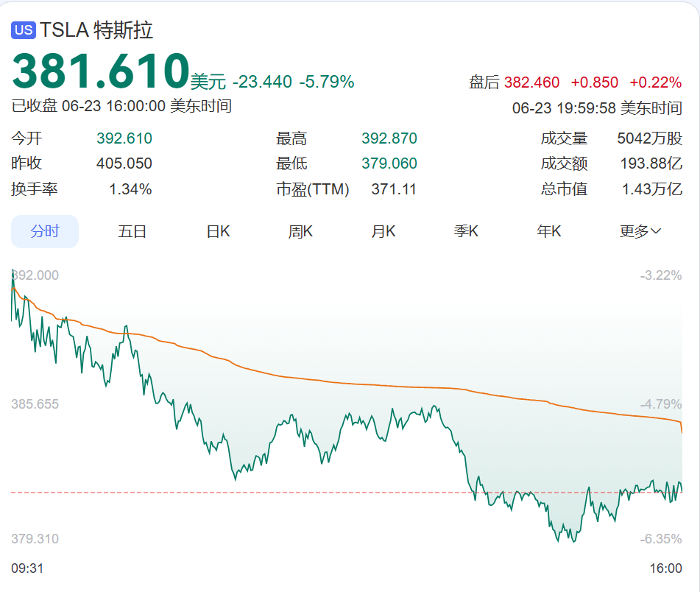Viewport: 700px width, 592px height.
Task: Click the 市盈(TTM) value 371.11
Action: click(394, 189)
